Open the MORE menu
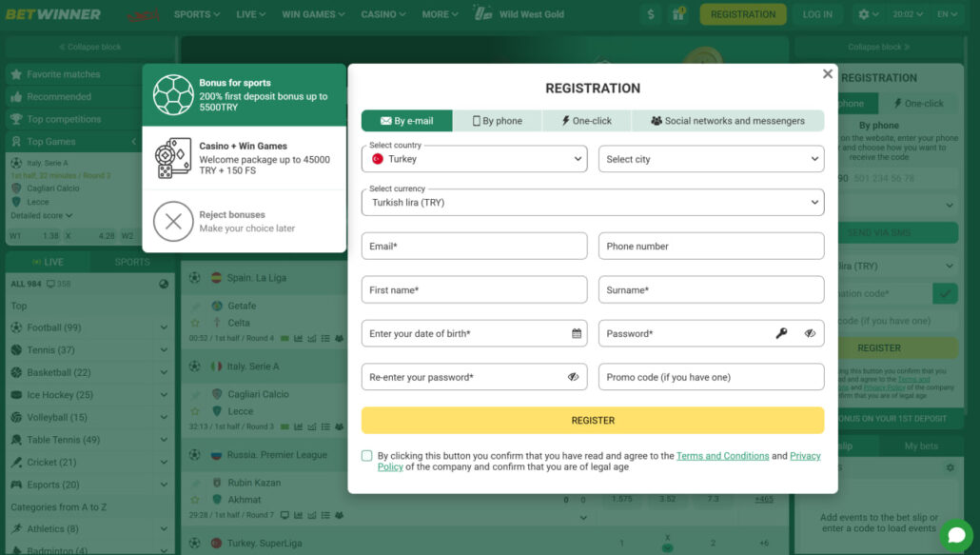This screenshot has height=555, width=980. (440, 13)
